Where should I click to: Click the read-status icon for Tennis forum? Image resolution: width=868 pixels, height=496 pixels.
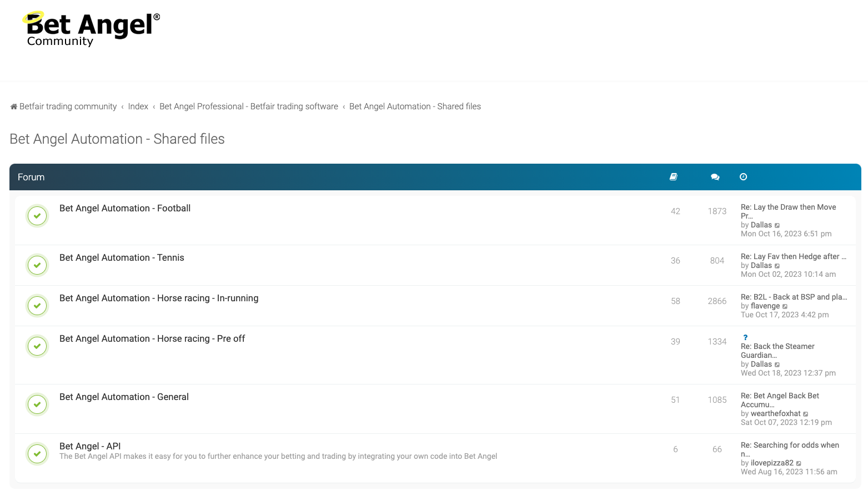37,265
